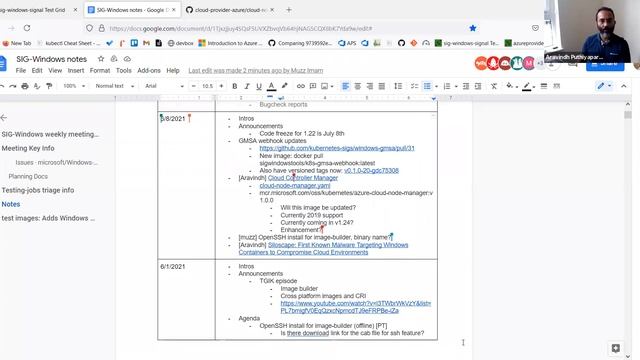
Task: Toggle Bold formatting
Action: pyautogui.click(x=235, y=86)
